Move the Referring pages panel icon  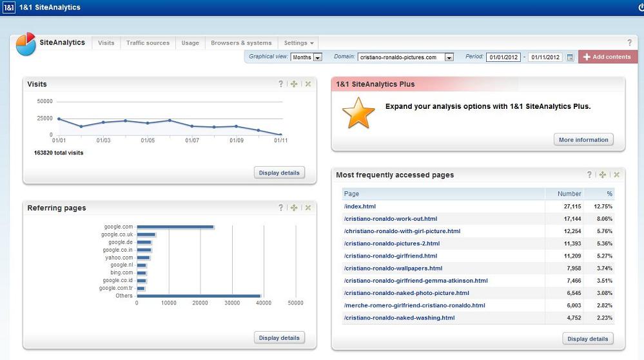click(x=294, y=208)
